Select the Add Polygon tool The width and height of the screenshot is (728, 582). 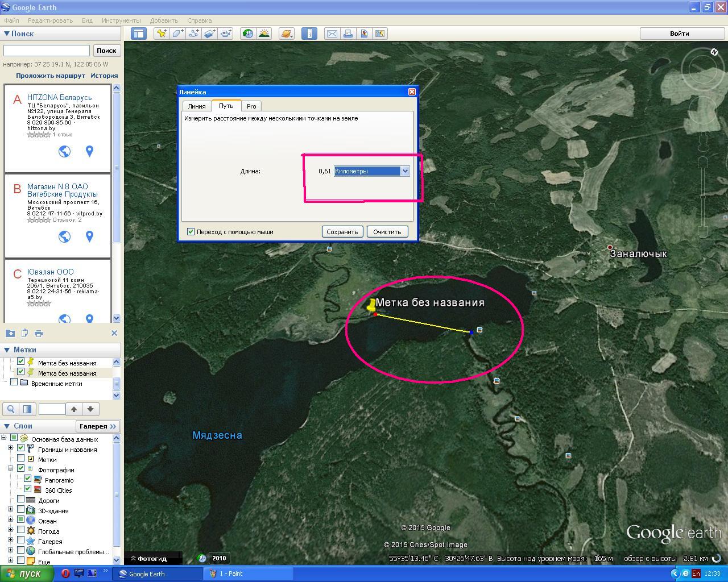pyautogui.click(x=178, y=34)
